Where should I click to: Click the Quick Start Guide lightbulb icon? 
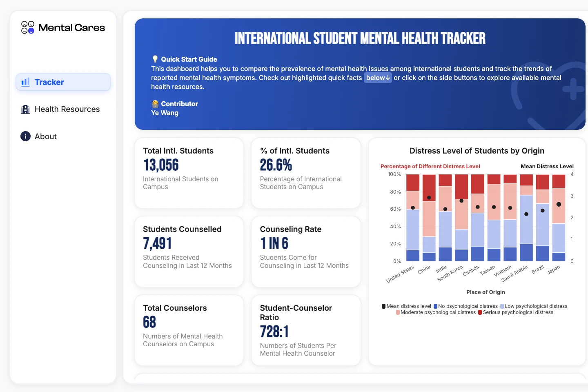155,59
